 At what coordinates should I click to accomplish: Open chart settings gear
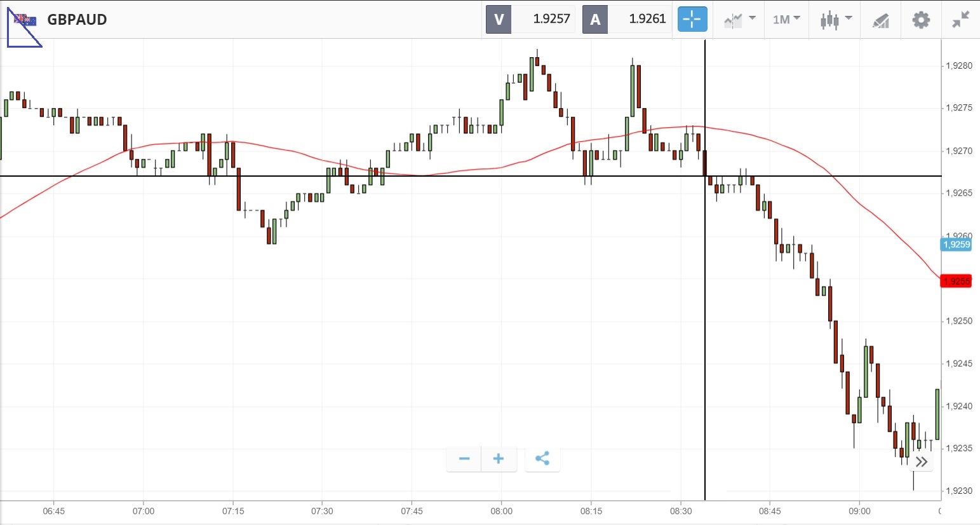921,20
